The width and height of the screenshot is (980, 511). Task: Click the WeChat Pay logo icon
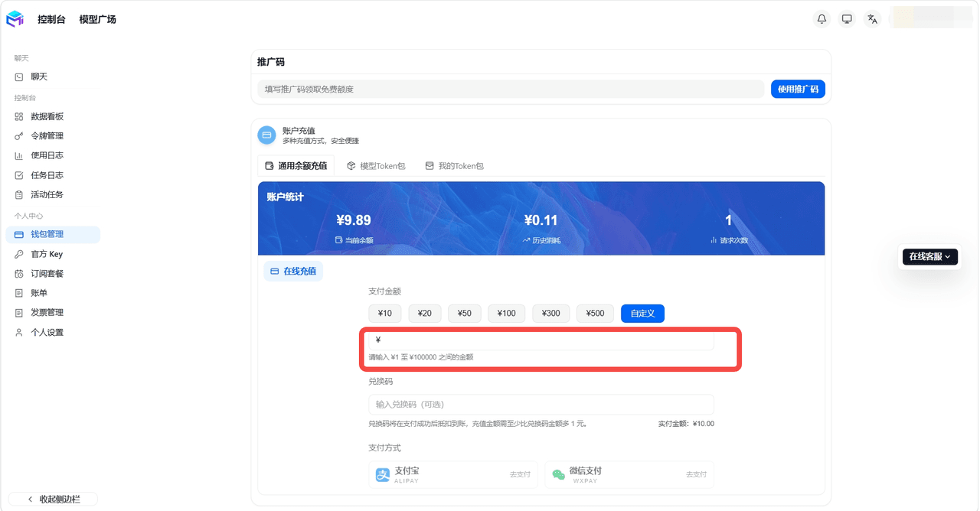pos(559,475)
